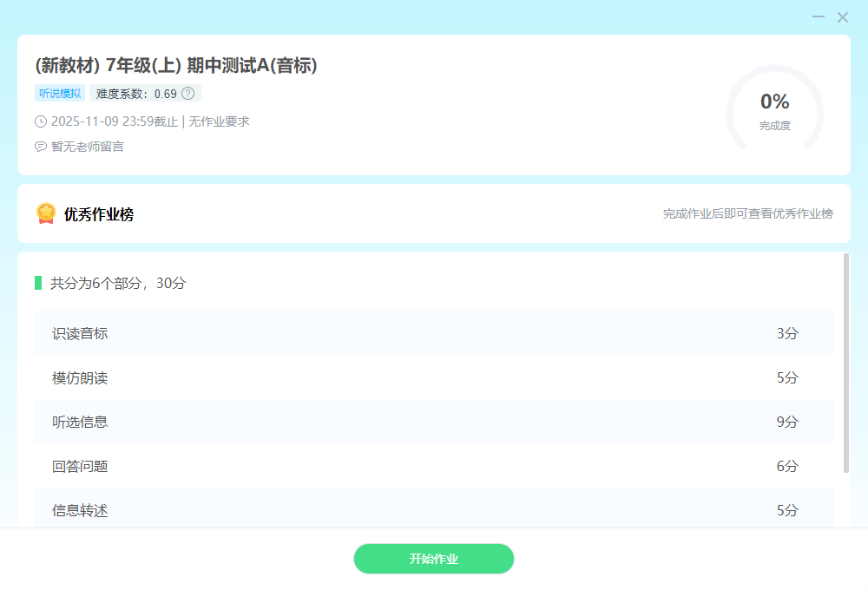The width and height of the screenshot is (868, 590).
Task: Select the 模仿朗读 section row
Action: point(433,377)
